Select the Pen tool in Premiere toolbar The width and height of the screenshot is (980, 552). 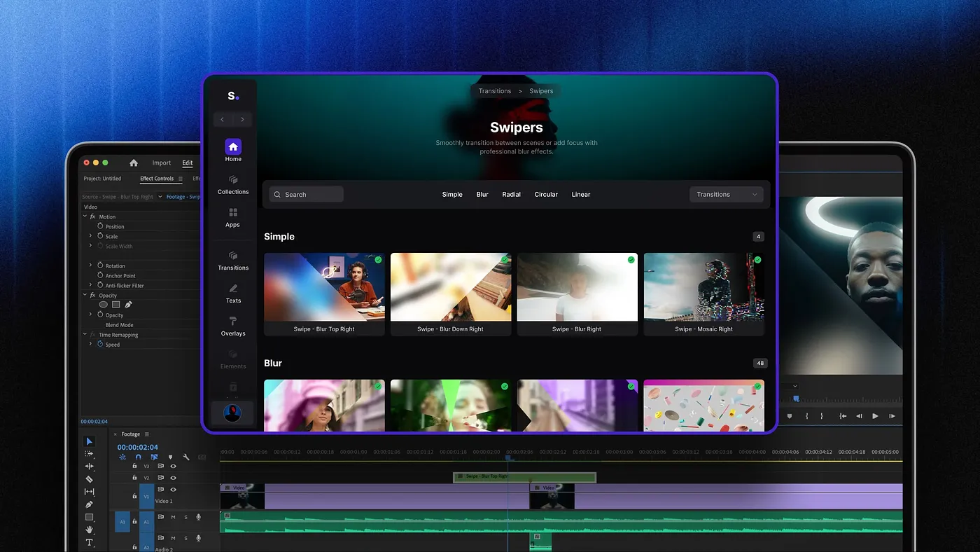coord(89,504)
